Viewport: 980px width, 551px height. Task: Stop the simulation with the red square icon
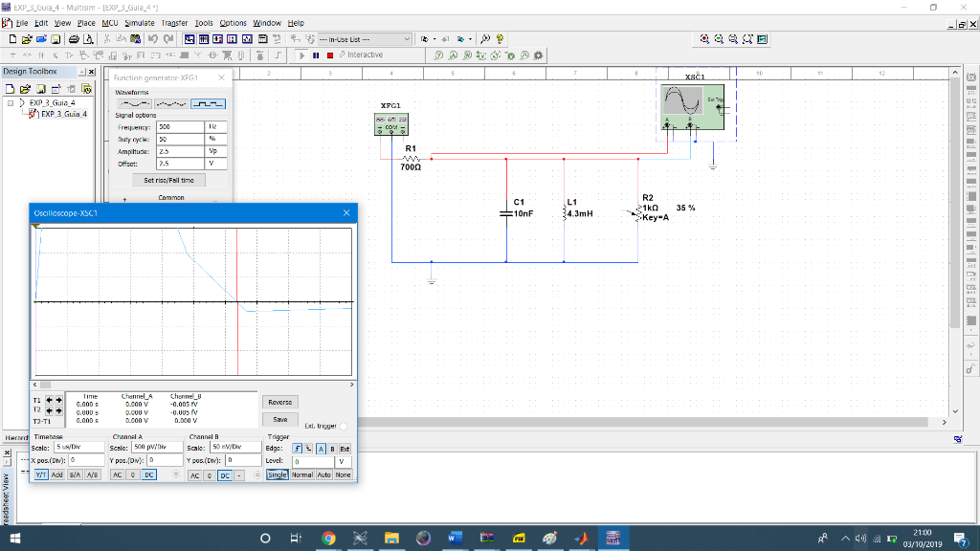pyautogui.click(x=330, y=55)
